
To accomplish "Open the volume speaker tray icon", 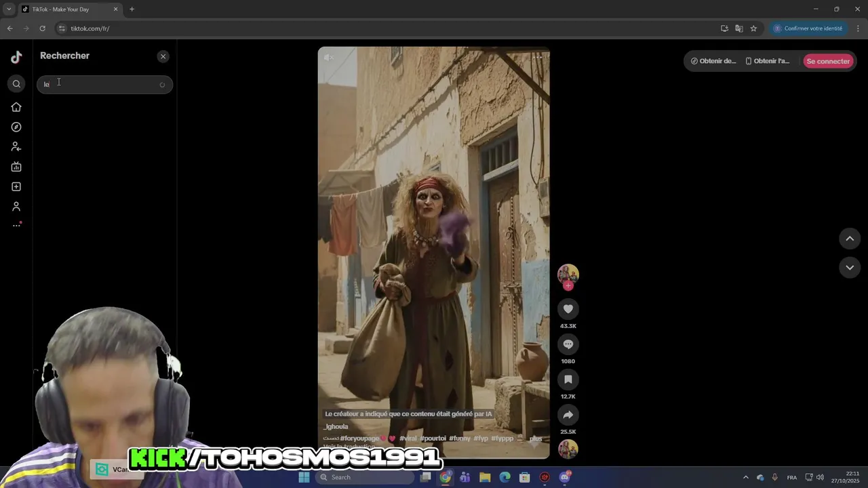I will pyautogui.click(x=820, y=477).
